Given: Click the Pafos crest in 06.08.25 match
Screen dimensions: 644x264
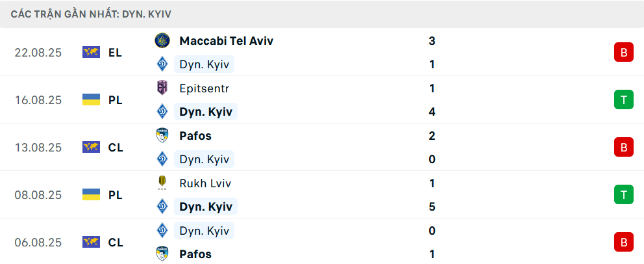Looking at the screenshot, I should (162, 254).
